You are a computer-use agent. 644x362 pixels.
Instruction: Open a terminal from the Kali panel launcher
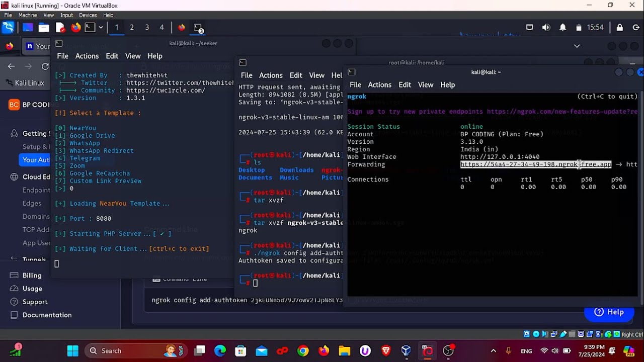click(x=90, y=27)
